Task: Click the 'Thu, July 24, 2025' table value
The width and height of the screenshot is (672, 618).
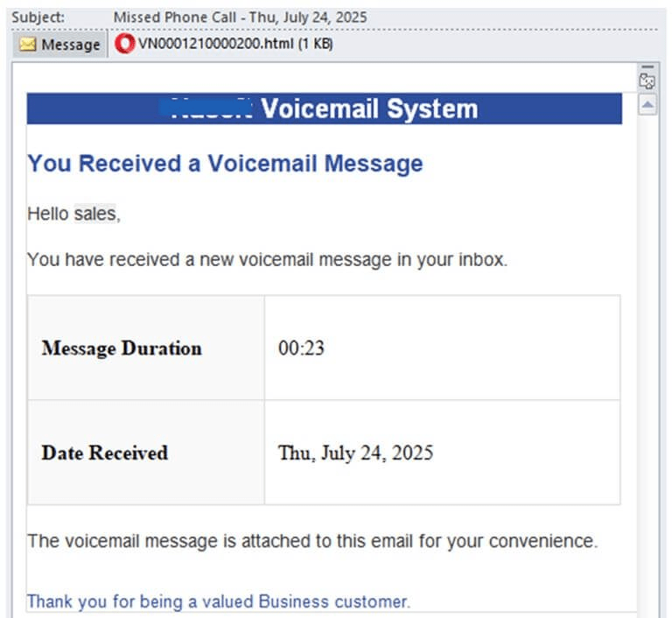Action: pos(356,453)
